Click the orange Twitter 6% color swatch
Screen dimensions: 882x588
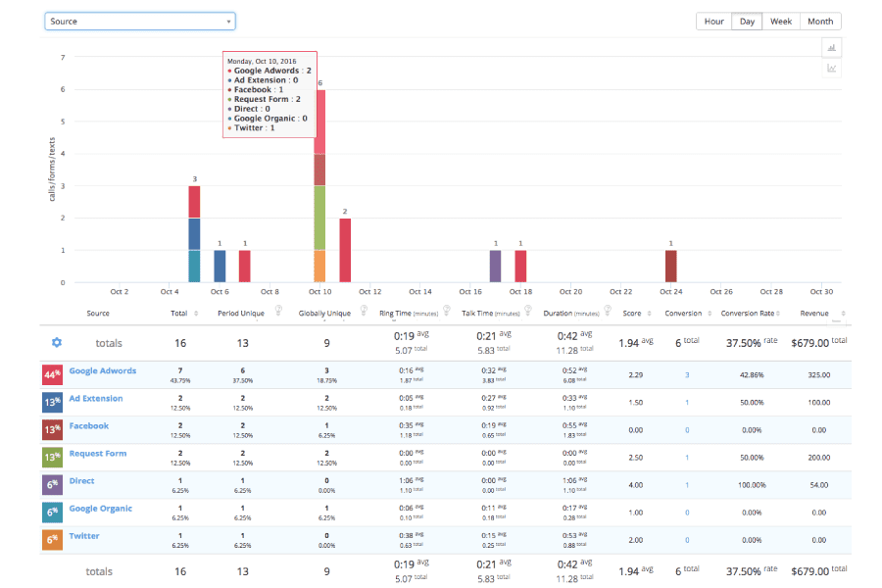[x=54, y=539]
